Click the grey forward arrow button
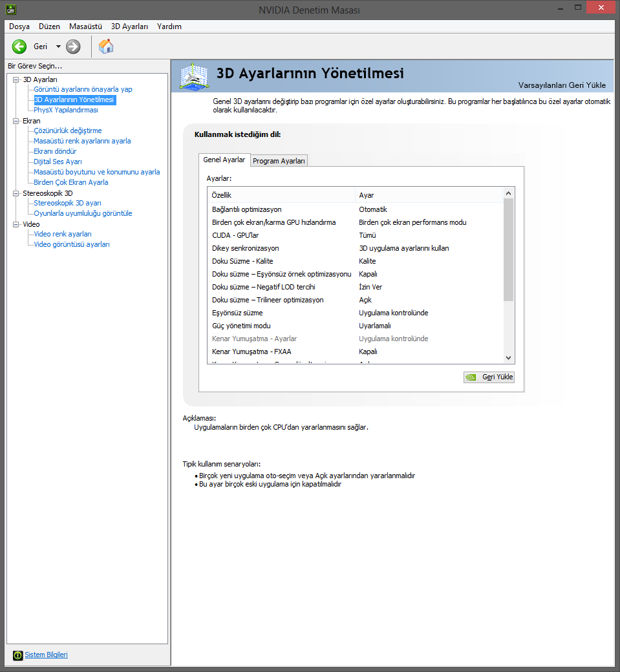 [x=73, y=47]
